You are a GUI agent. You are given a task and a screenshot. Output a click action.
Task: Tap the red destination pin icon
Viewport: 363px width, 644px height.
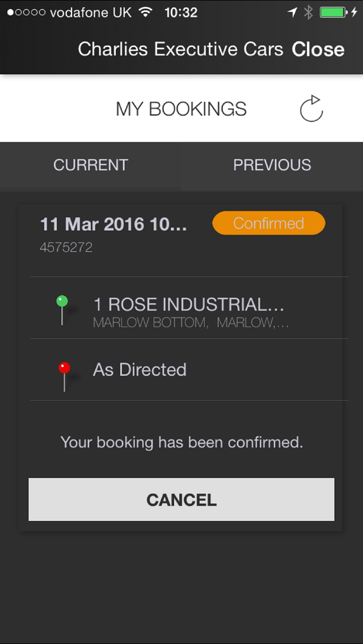coord(64,376)
